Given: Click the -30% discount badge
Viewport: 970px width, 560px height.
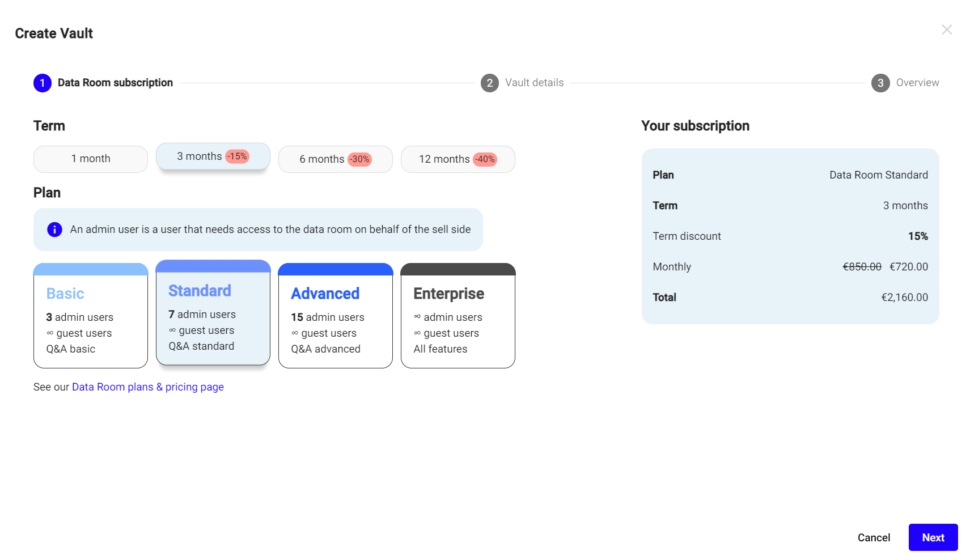Looking at the screenshot, I should click(359, 159).
